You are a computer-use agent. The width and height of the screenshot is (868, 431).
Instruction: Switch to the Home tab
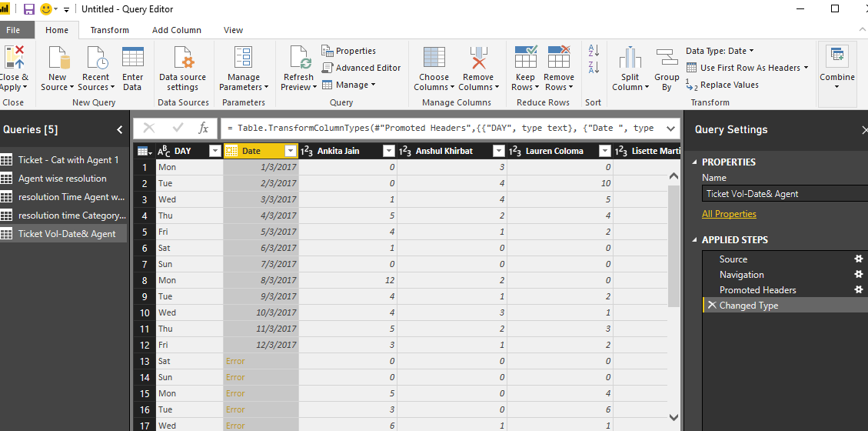coord(57,30)
